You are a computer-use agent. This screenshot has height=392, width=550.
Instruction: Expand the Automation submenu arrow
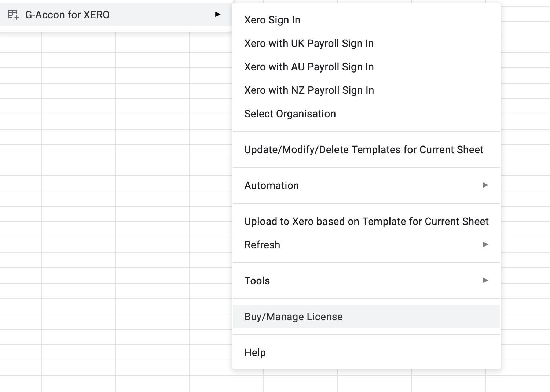(485, 185)
